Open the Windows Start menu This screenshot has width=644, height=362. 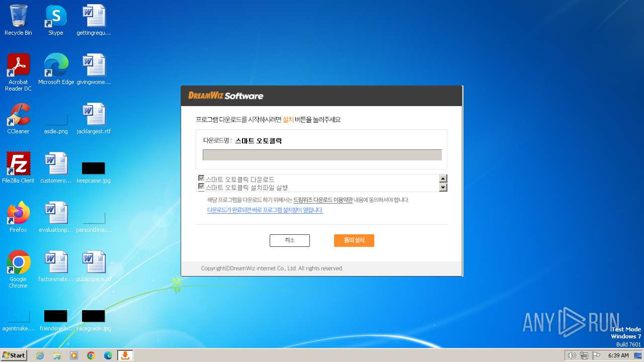(x=14, y=355)
